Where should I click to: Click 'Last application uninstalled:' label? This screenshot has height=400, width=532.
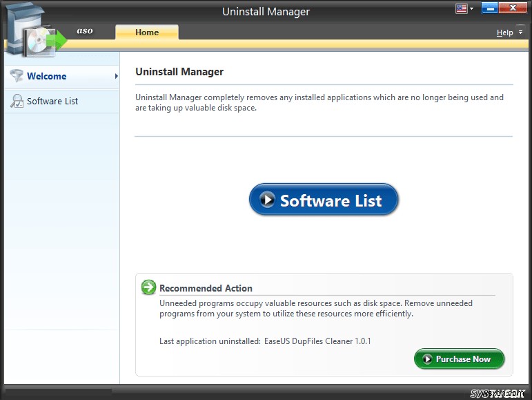pos(210,341)
